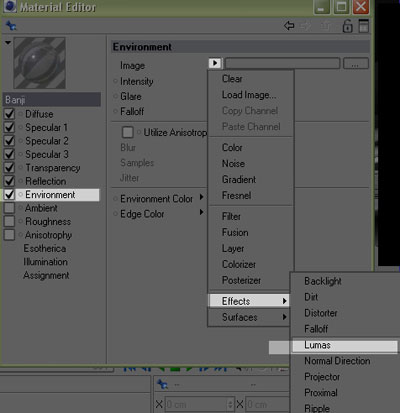
Task: Click the Image texture popup arrow button
Action: (x=215, y=63)
